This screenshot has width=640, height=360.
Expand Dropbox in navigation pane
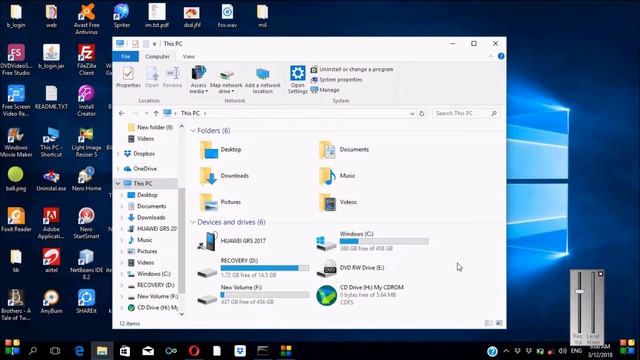pyautogui.click(x=118, y=154)
